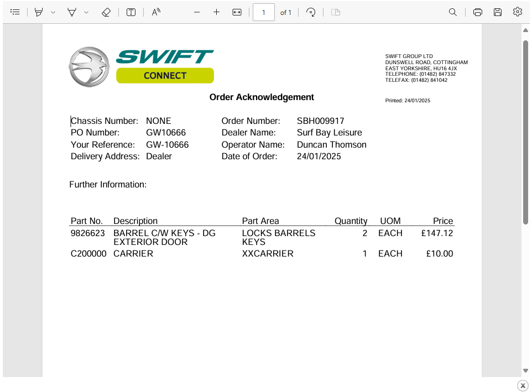Screen dimensions: 532x392
Task: Open the PDF viewer settings gear
Action: point(518,12)
